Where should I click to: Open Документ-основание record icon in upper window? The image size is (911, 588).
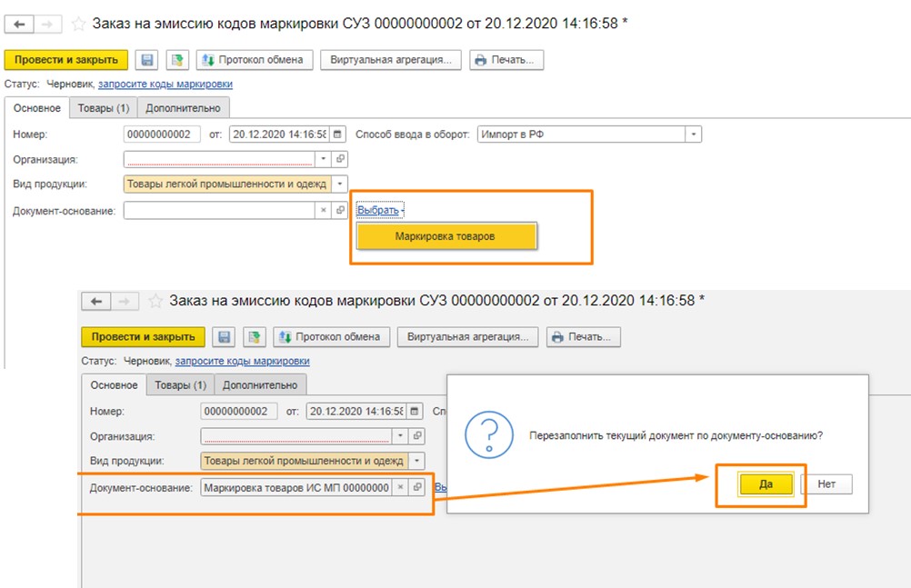tap(340, 210)
